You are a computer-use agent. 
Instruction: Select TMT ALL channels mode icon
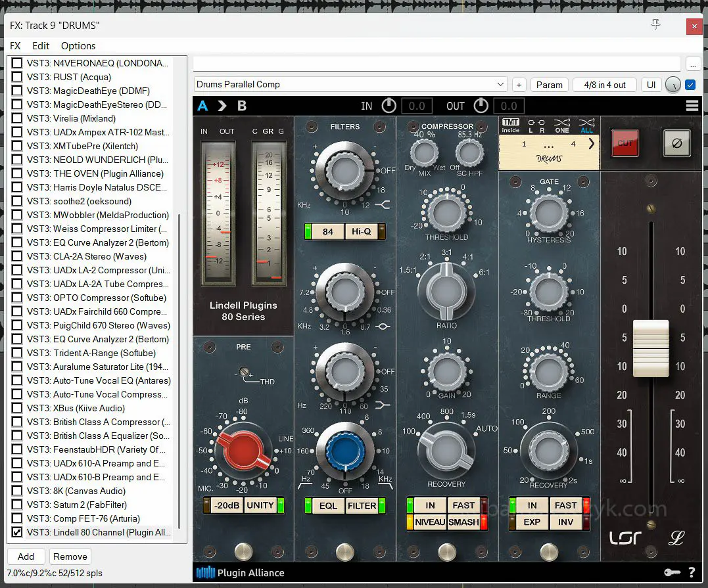tap(586, 125)
